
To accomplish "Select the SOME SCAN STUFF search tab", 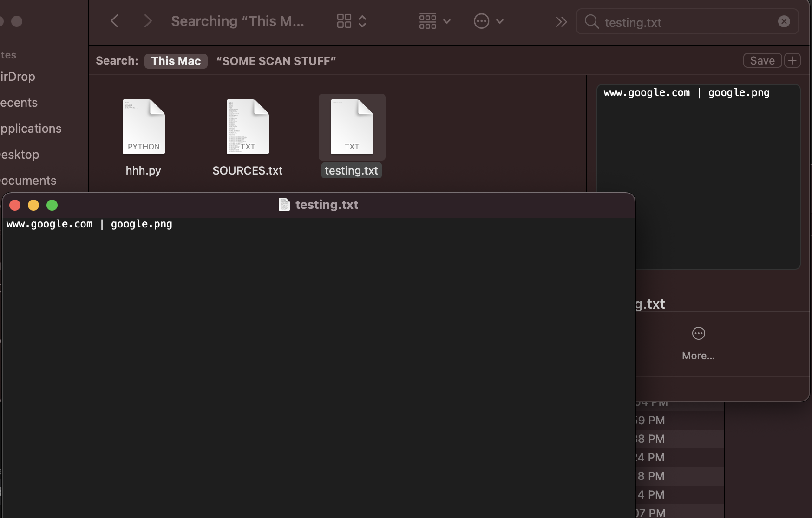I will tap(276, 60).
